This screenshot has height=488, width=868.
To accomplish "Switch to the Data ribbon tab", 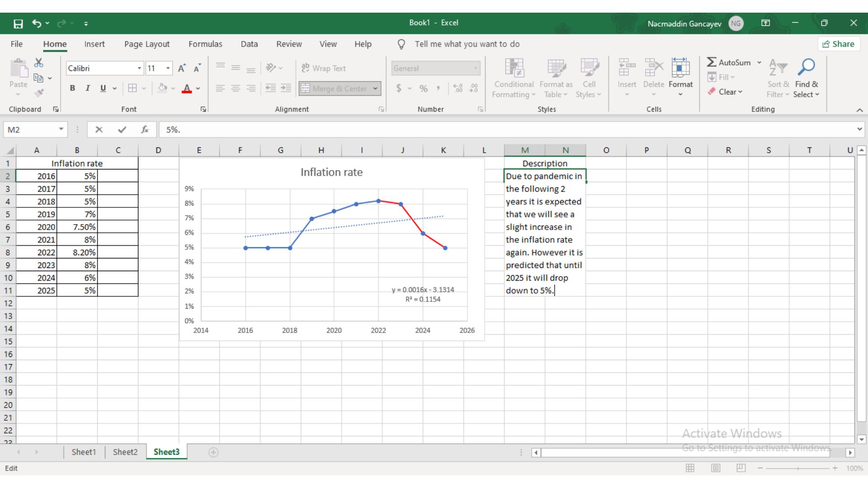I will pos(249,44).
